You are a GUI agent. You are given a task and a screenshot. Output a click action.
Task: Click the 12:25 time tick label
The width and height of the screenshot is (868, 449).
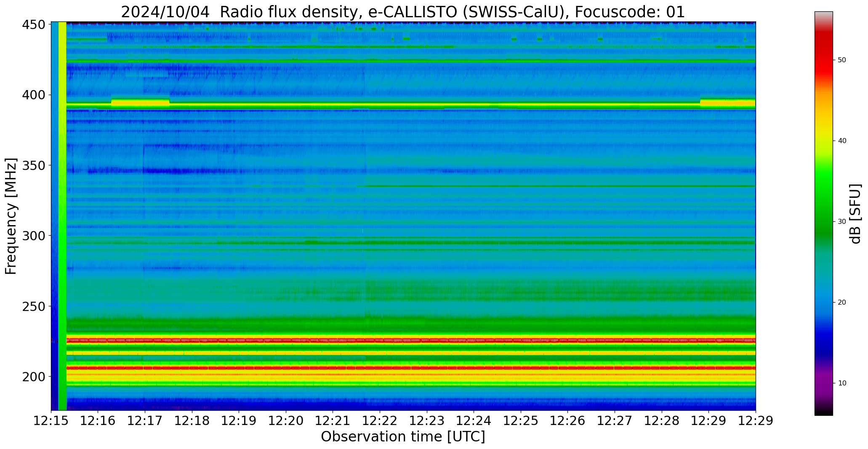tap(521, 421)
